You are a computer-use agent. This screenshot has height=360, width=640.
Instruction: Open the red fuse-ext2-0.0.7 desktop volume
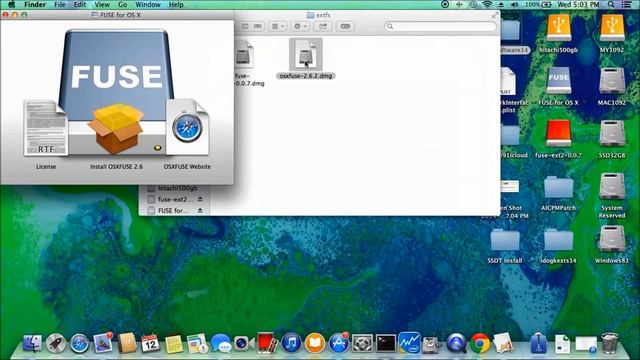coord(558,133)
